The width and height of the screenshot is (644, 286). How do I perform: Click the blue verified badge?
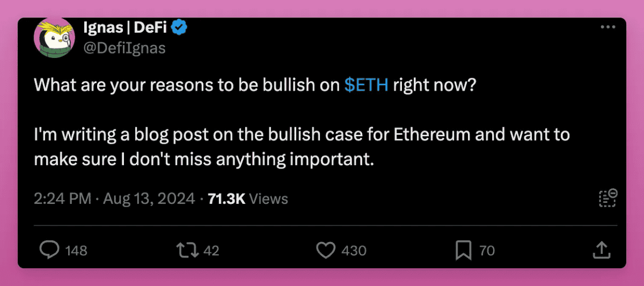point(179,28)
